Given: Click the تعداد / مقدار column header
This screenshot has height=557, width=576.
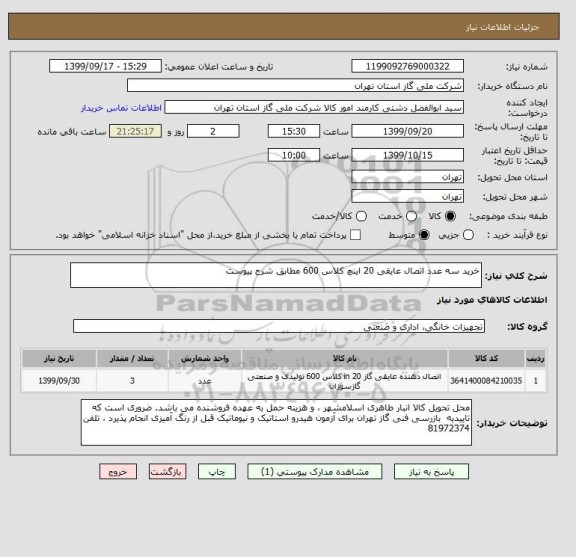Looking at the screenshot, I should click(x=132, y=358).
